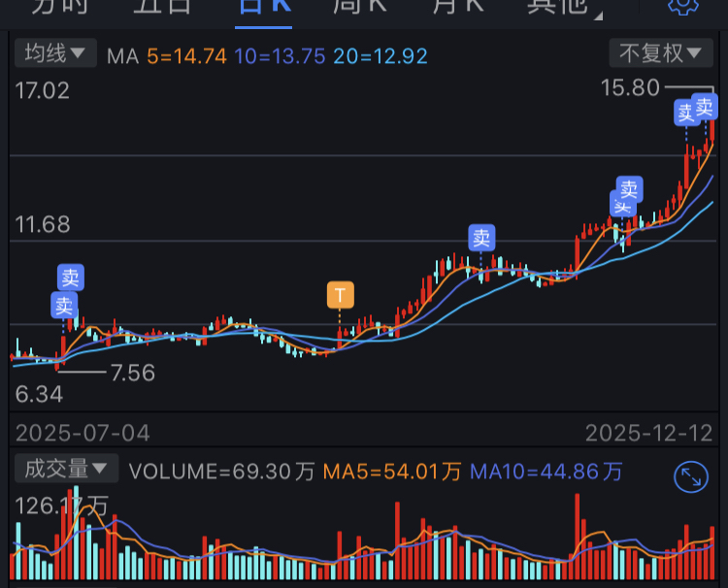Screen dimensions: 728x588
Task: Tap the volume MA10=44.86万 readout
Action: coord(546,472)
